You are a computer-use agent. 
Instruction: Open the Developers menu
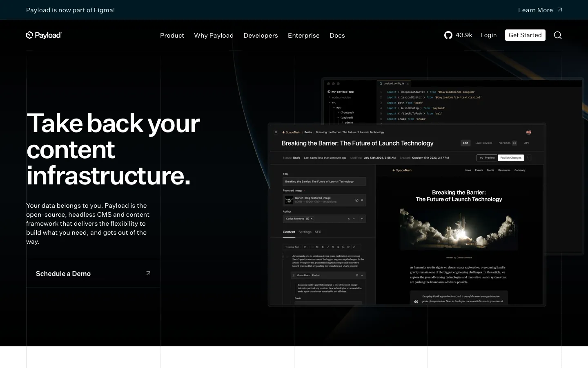pyautogui.click(x=261, y=35)
